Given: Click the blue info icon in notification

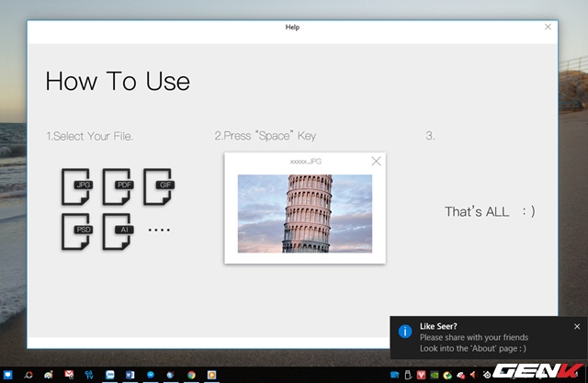Looking at the screenshot, I should tap(405, 331).
